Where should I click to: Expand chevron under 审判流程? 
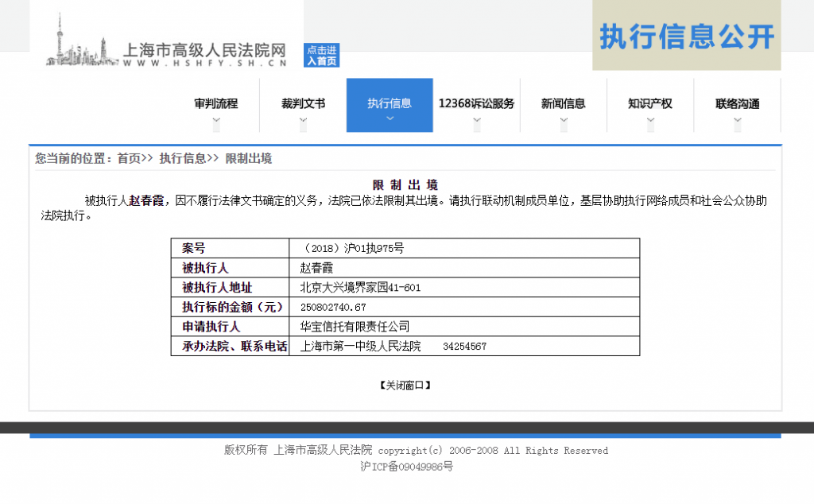coord(215,121)
